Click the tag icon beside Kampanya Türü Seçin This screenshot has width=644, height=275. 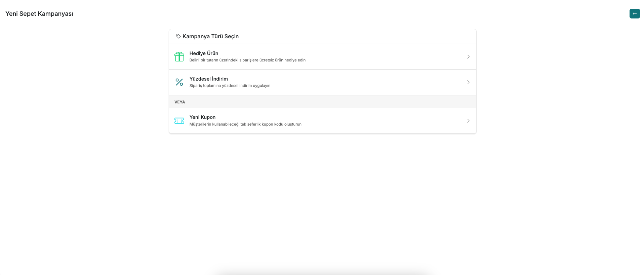click(x=178, y=36)
